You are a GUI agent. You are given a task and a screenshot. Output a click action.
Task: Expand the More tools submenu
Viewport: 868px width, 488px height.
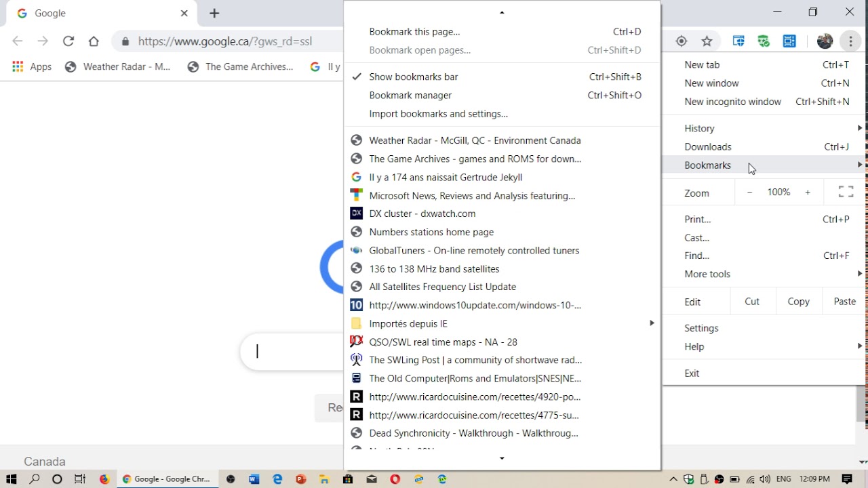click(765, 274)
